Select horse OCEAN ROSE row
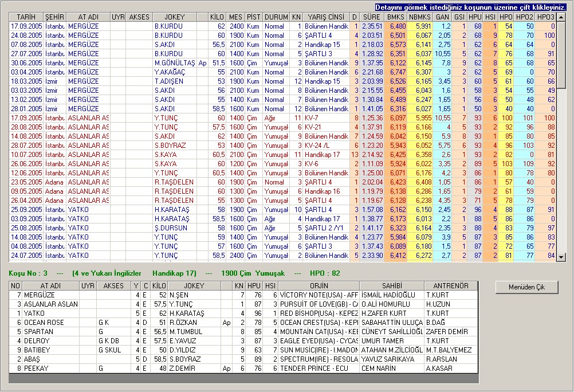574x392 pixels. (243, 323)
